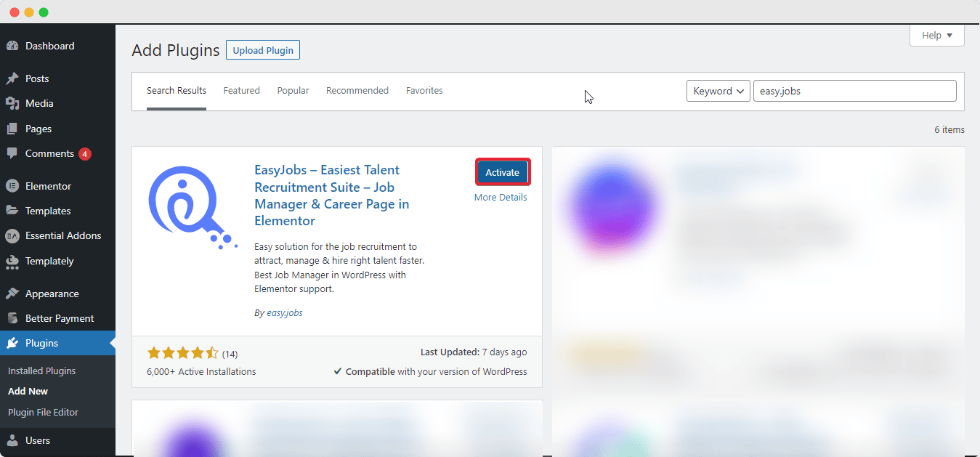Activate the EasyJobs plugin
Screen dimensions: 980x457
(x=503, y=172)
